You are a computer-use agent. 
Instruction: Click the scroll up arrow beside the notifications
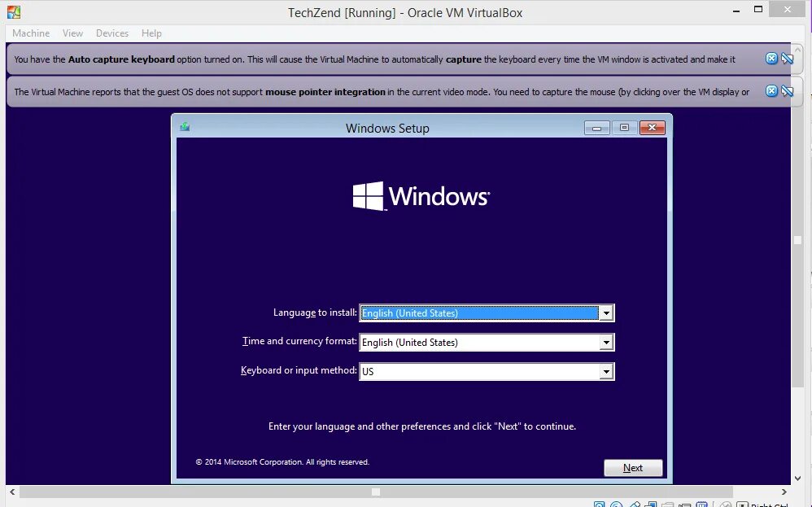(x=797, y=50)
